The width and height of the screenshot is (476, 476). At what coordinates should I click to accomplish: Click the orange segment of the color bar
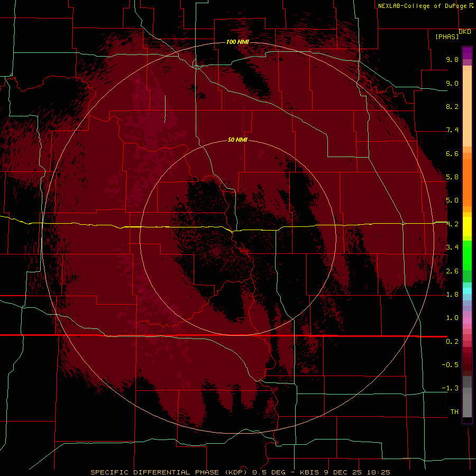467,182
